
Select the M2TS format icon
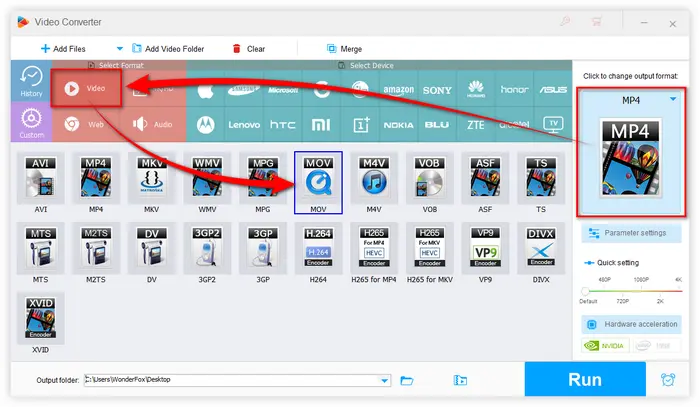click(x=96, y=248)
